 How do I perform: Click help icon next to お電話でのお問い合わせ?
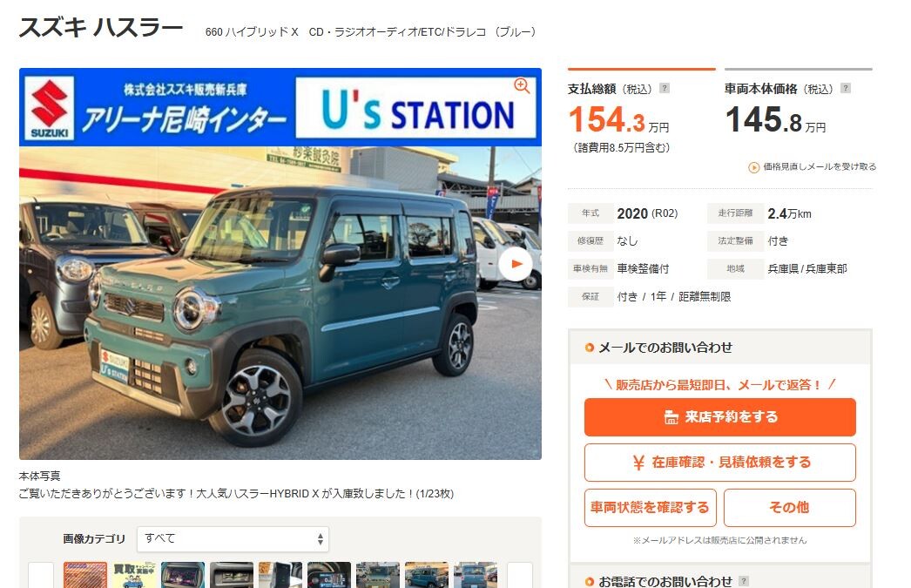tap(743, 581)
